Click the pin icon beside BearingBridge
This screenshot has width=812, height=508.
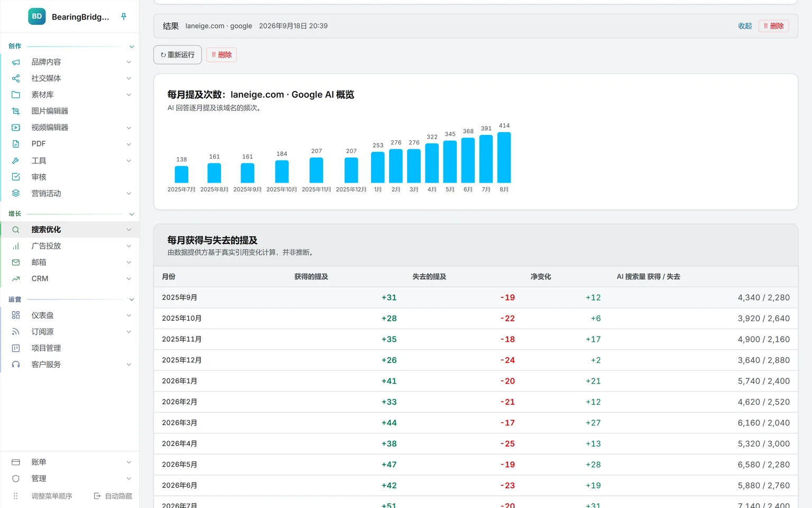[124, 16]
